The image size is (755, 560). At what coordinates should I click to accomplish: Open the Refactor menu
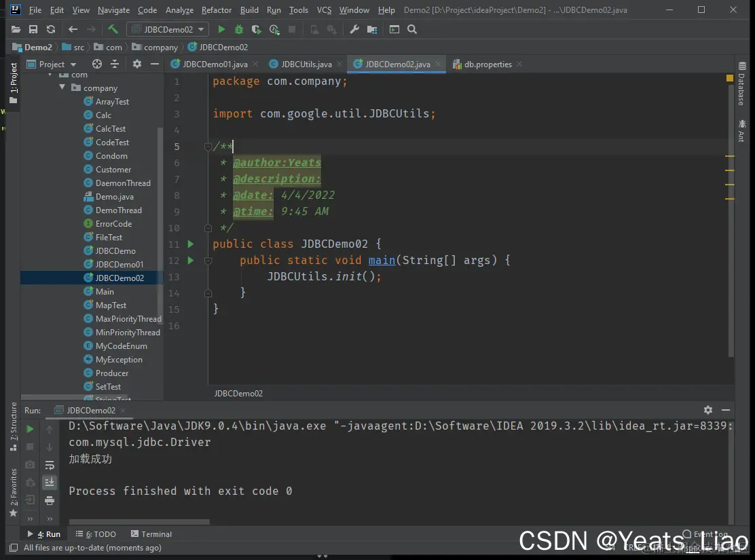tap(216, 10)
